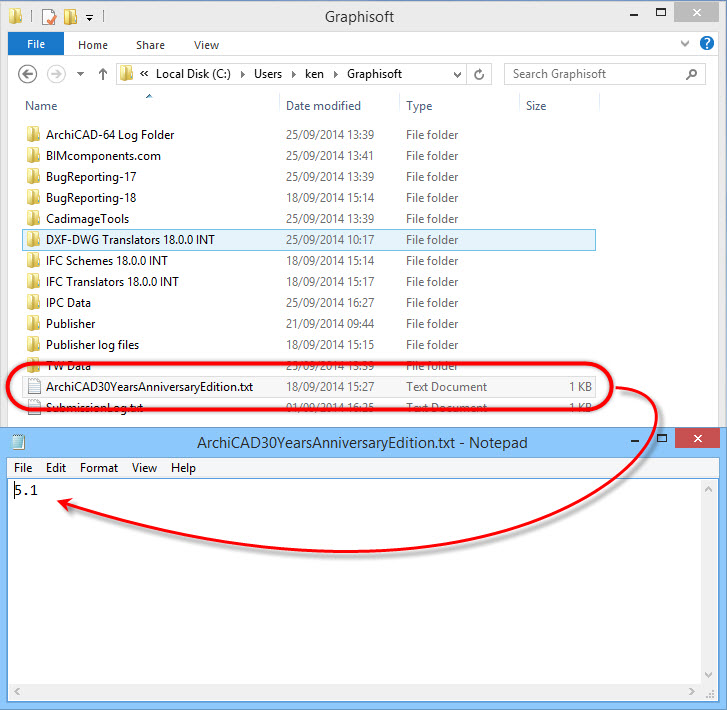Expand arrow after Local Disk (C:) in path

click(x=242, y=75)
